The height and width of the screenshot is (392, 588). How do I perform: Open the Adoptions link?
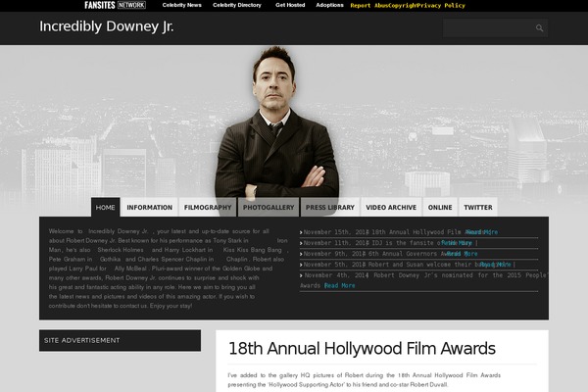coord(329,5)
